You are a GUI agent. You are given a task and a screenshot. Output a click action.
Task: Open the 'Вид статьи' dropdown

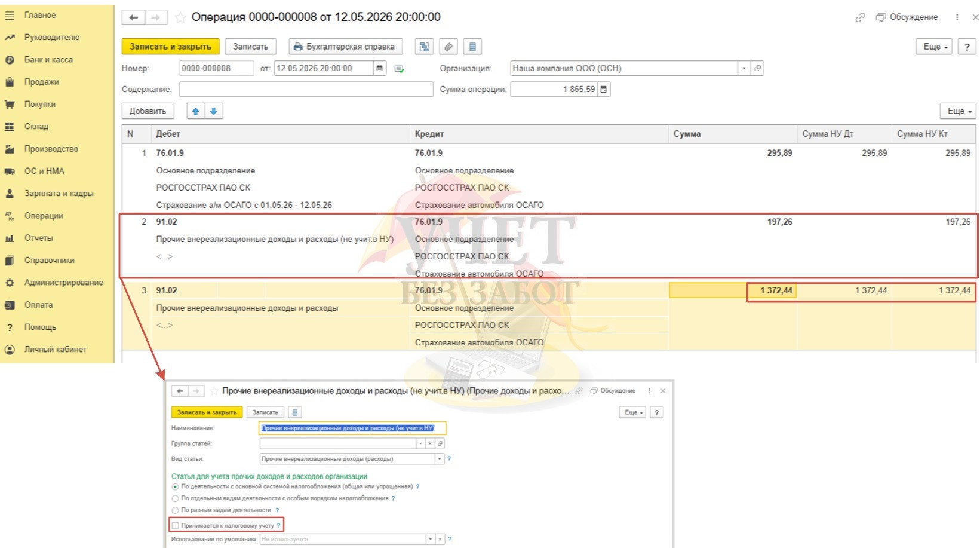tap(440, 459)
